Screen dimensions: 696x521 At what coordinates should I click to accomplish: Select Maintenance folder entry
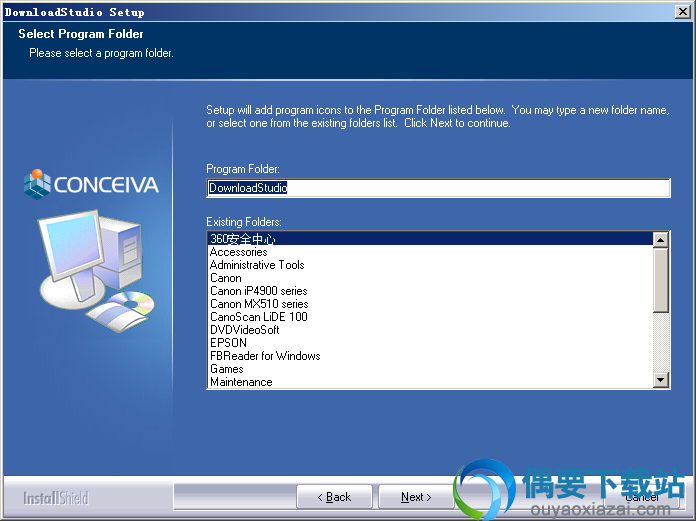pos(430,382)
